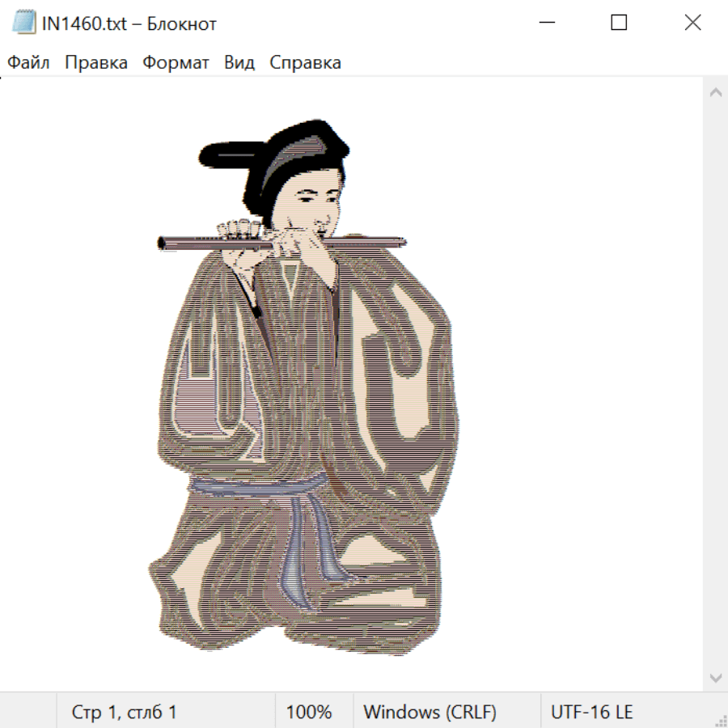Open the Справка menu
This screenshot has width=728, height=728.
(x=305, y=63)
